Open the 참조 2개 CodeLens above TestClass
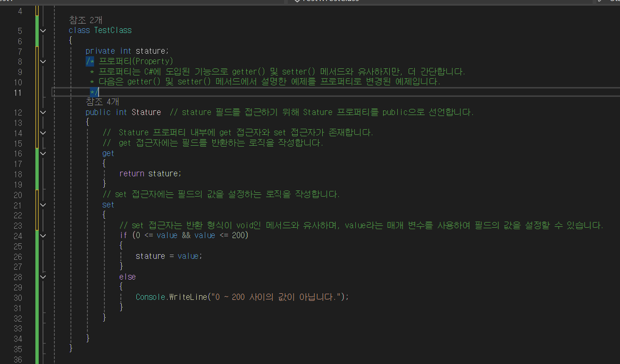The height and width of the screenshot is (364, 620). click(x=85, y=20)
